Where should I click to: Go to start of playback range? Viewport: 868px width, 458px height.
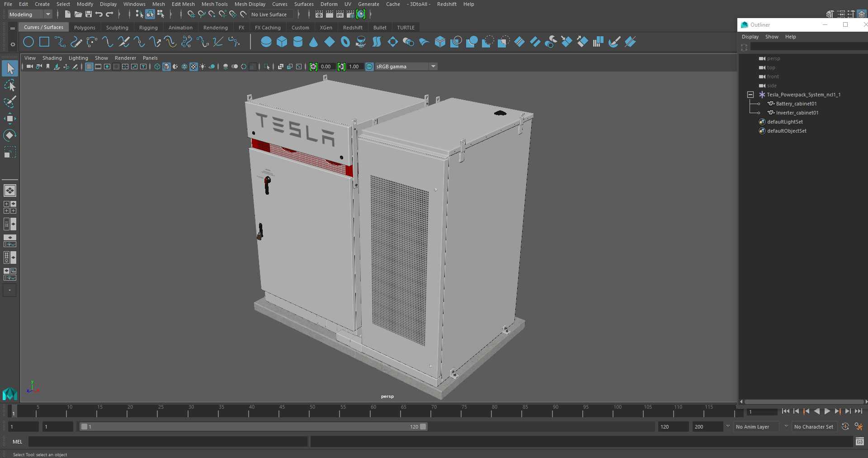point(785,411)
